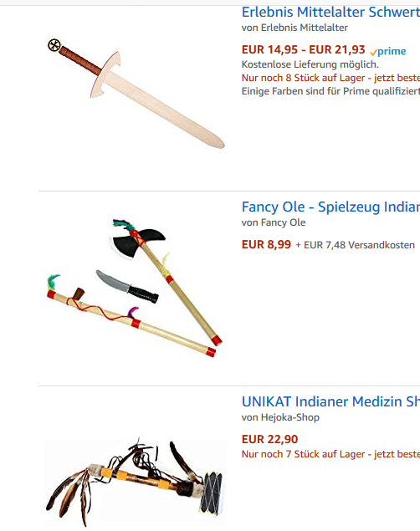420x531 pixels.
Task: Open the toy tomahawk set image
Action: coord(135,288)
